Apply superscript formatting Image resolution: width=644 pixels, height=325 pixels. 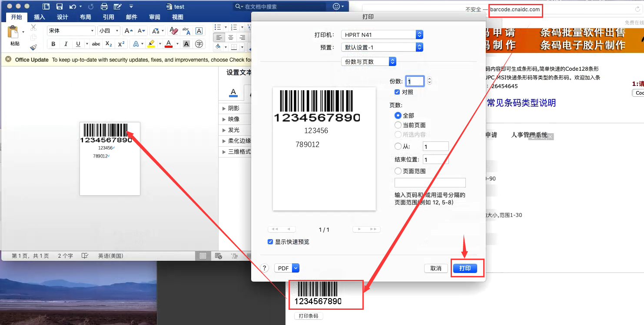(121, 44)
